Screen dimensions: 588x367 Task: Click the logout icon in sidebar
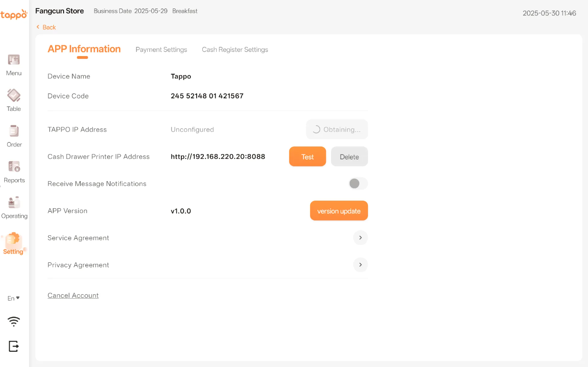click(14, 346)
